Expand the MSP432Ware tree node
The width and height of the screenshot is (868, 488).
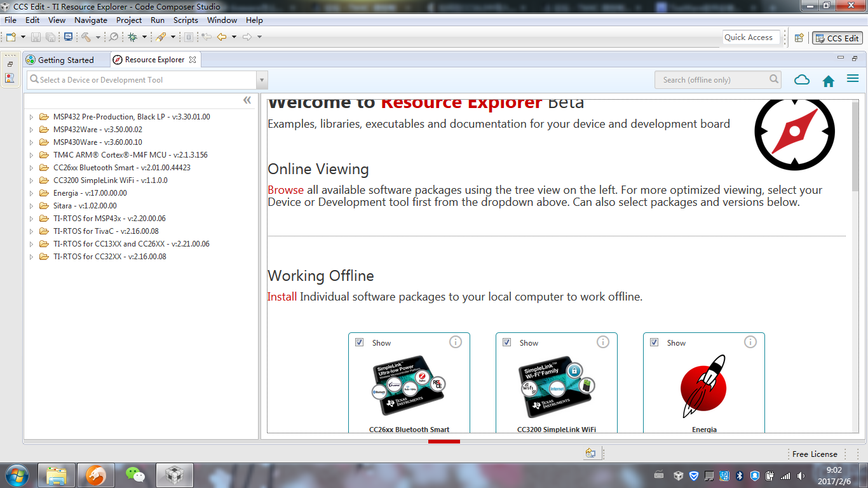click(31, 130)
